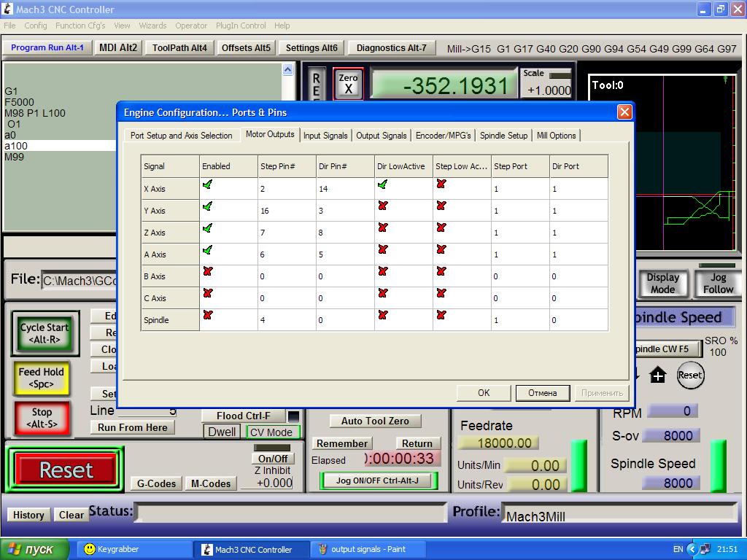
Task: Toggle Y Axis Step Low Active cross
Action: (441, 206)
